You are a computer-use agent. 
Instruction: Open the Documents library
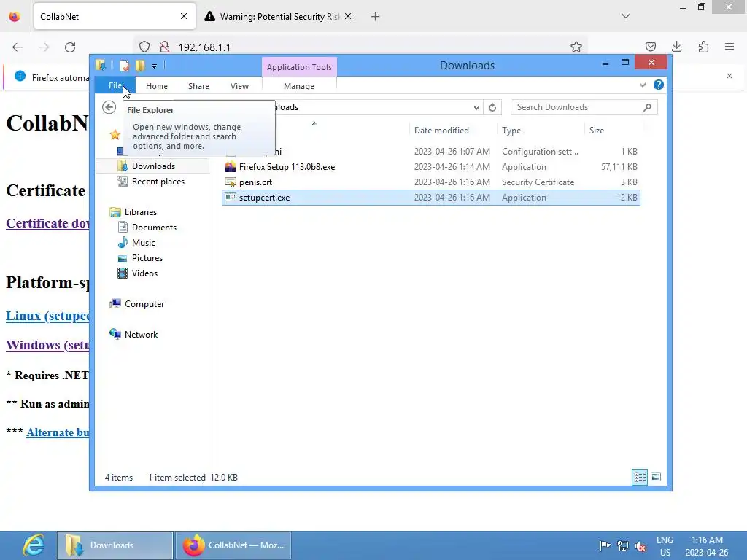[x=153, y=227]
